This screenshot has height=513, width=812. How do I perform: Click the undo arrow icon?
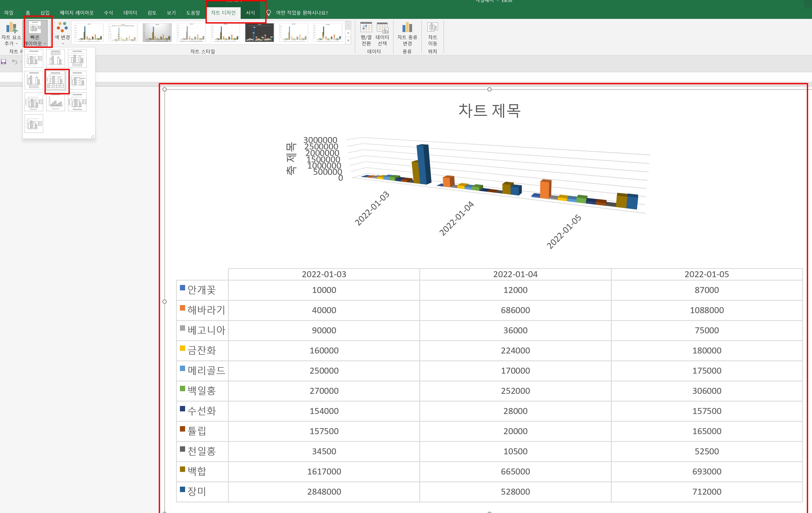[14, 62]
